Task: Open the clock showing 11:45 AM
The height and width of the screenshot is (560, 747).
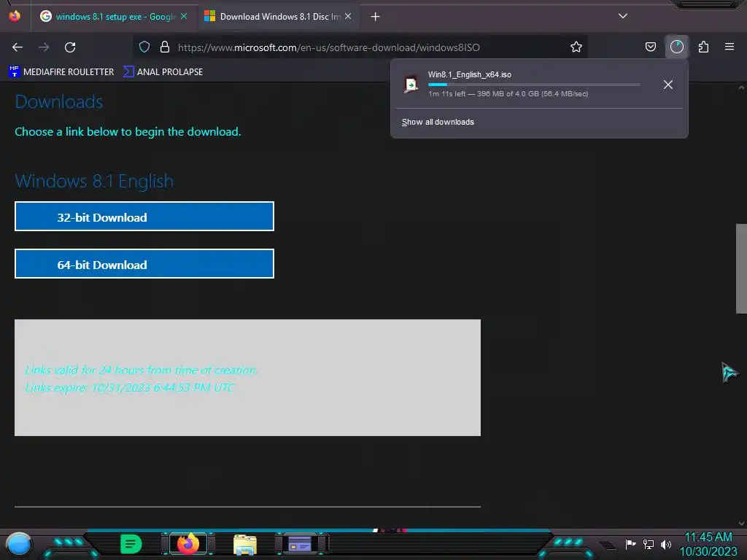Action: 708,544
